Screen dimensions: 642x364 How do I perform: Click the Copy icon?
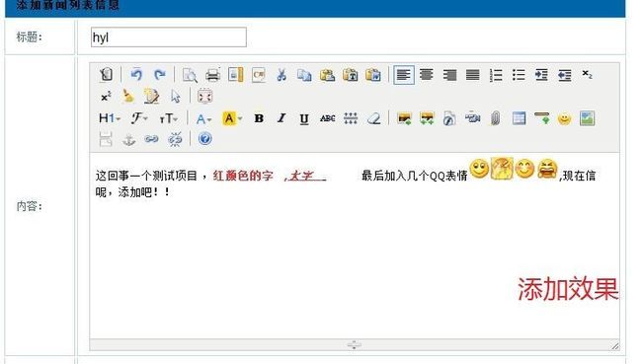304,74
